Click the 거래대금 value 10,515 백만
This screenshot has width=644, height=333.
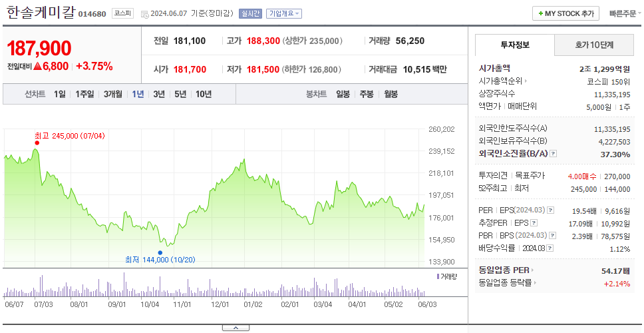click(x=424, y=69)
